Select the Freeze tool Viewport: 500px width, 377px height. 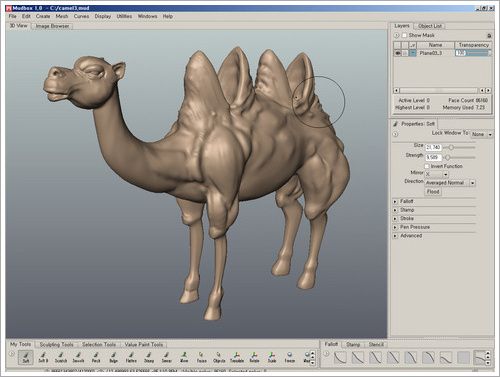[290, 357]
